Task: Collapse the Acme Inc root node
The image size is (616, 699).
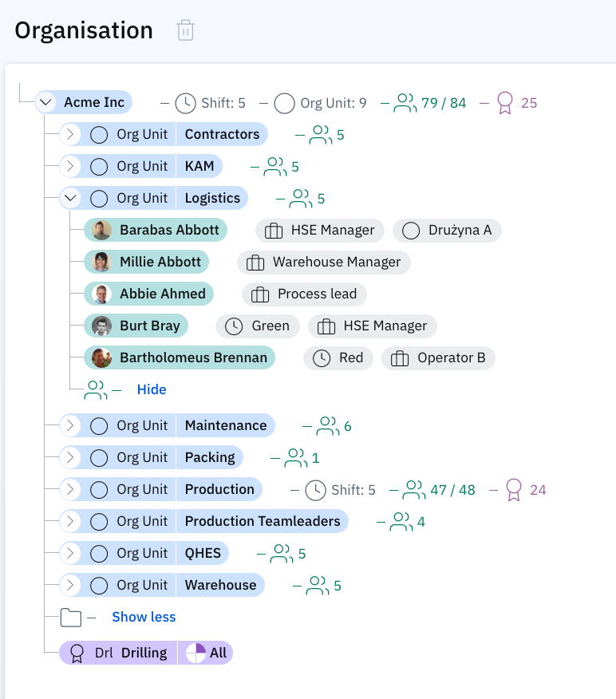Action: pyautogui.click(x=46, y=103)
